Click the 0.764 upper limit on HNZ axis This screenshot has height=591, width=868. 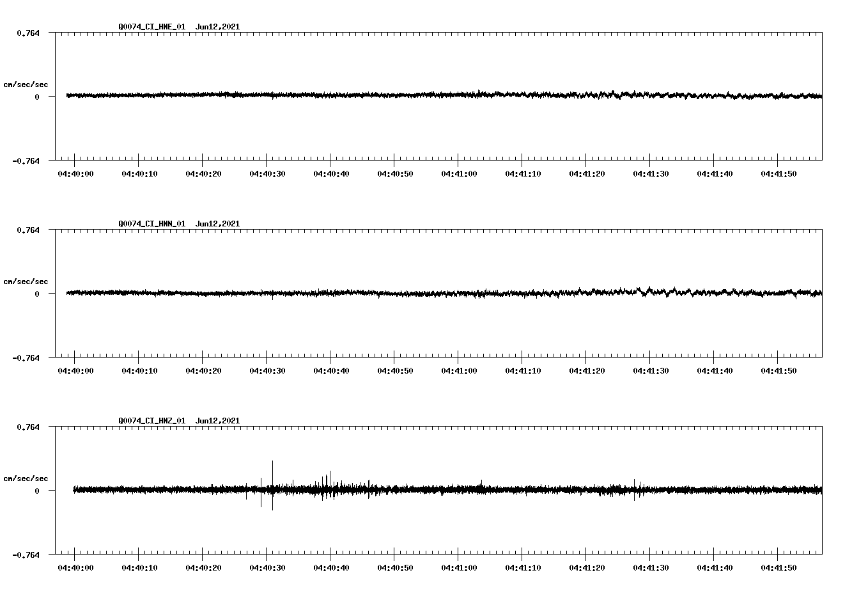(28, 427)
